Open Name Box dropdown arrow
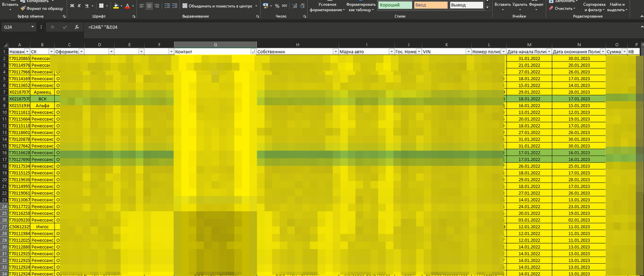This screenshot has width=644, height=276. point(32,27)
